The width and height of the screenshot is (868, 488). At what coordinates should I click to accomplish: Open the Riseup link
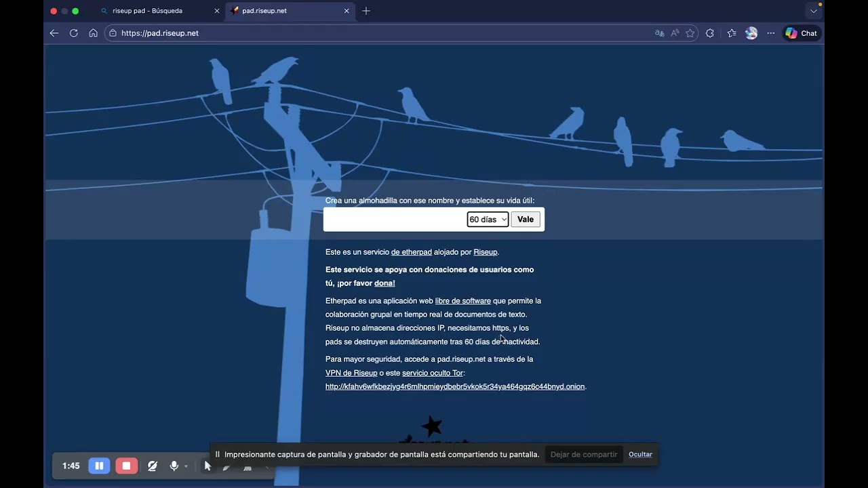click(x=486, y=252)
